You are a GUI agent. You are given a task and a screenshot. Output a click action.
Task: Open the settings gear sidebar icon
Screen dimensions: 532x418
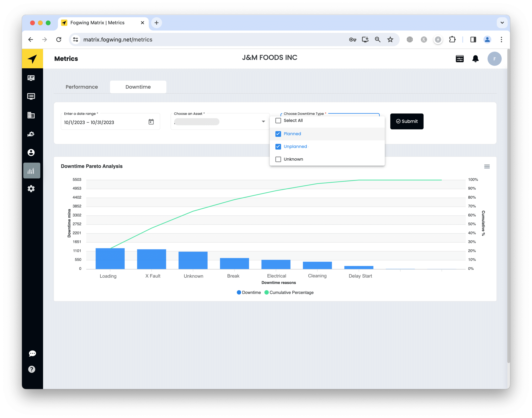[x=31, y=189]
